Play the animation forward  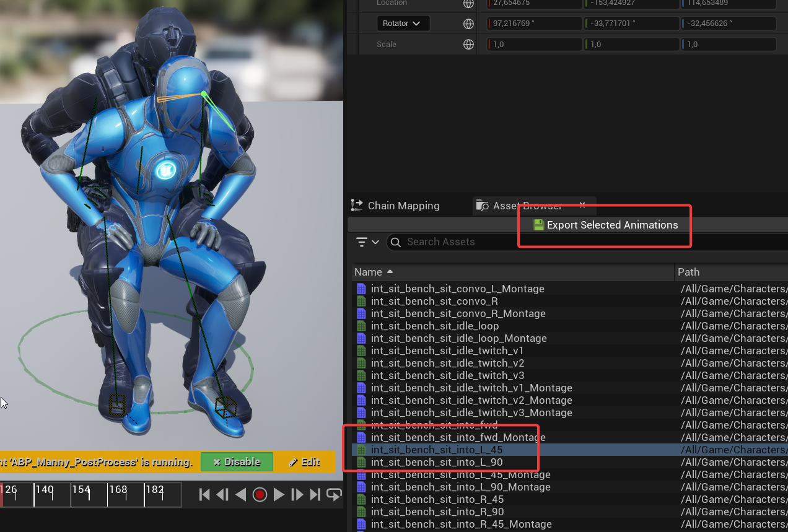point(279,494)
